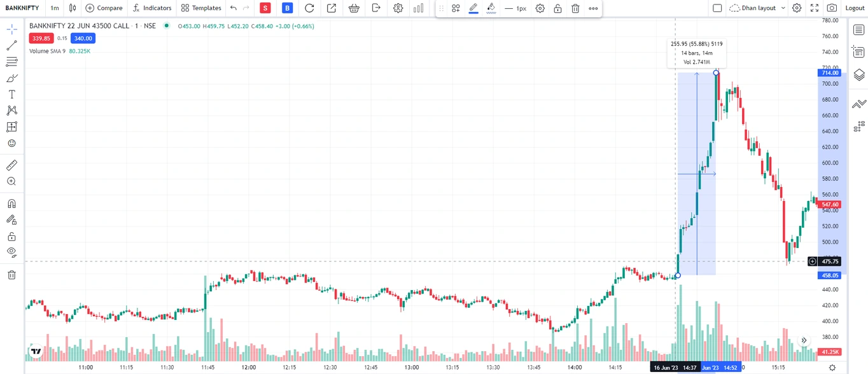
Task: Take a chart snapshot with the camera icon
Action: click(832, 8)
